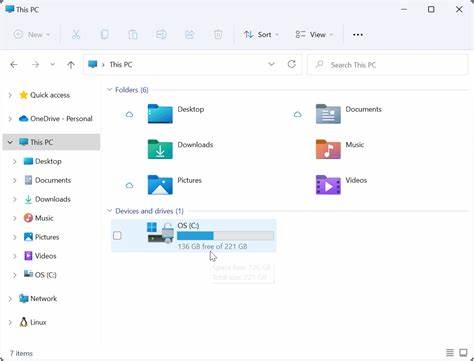Collapse the Folders group header
This screenshot has height=361, width=474.
[x=109, y=90]
